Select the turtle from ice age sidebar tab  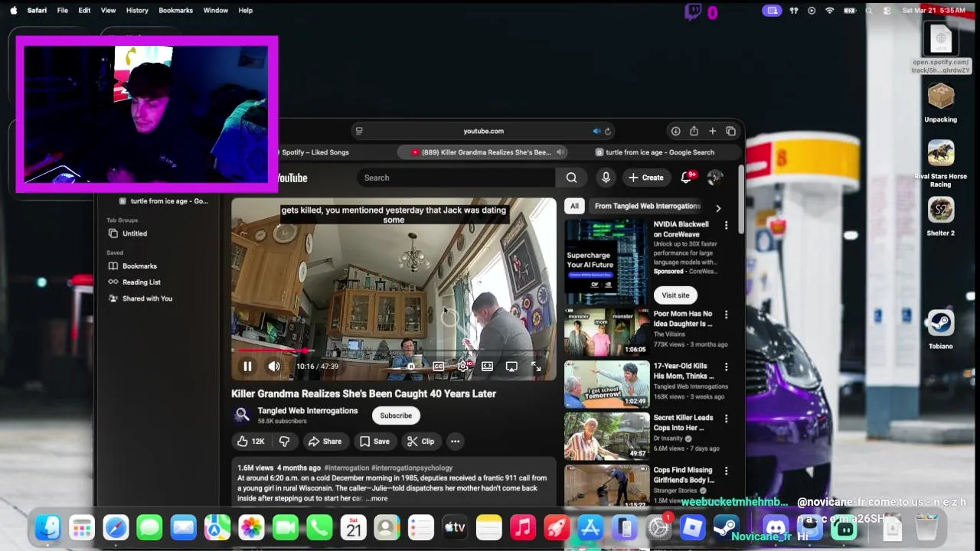click(x=162, y=201)
